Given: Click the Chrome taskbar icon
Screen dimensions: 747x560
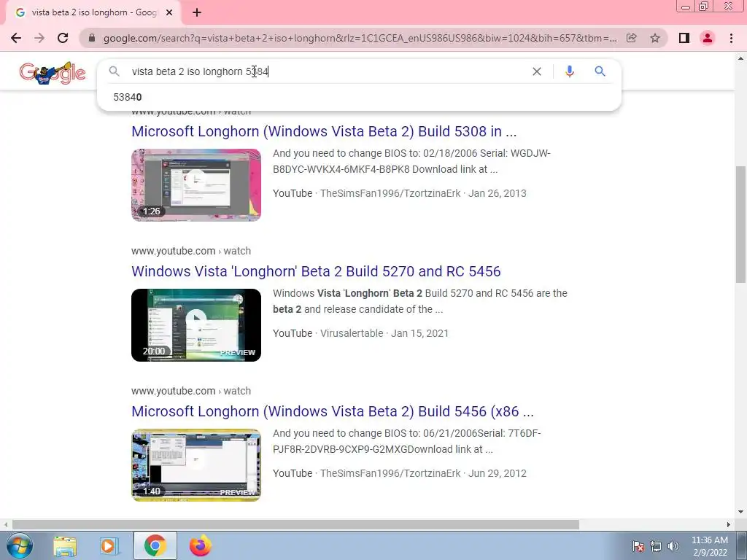Looking at the screenshot, I should click(155, 545).
